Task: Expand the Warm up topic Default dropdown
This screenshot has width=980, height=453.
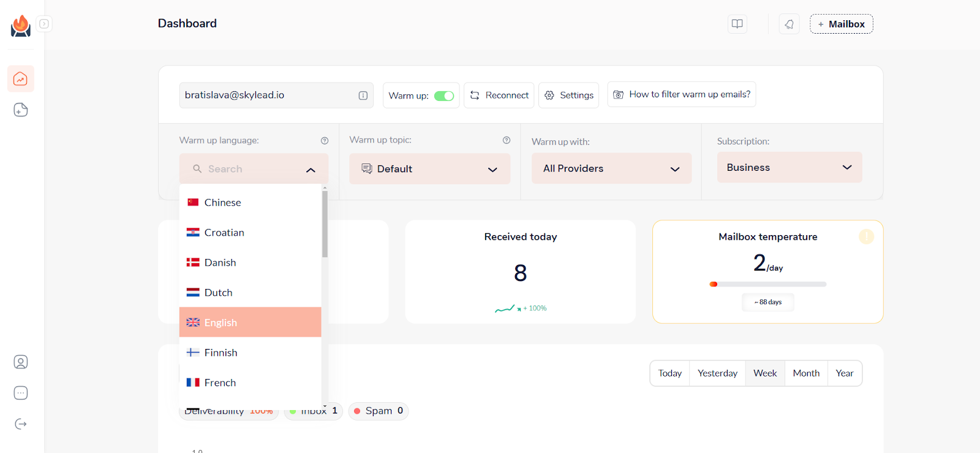Action: pyautogui.click(x=429, y=169)
